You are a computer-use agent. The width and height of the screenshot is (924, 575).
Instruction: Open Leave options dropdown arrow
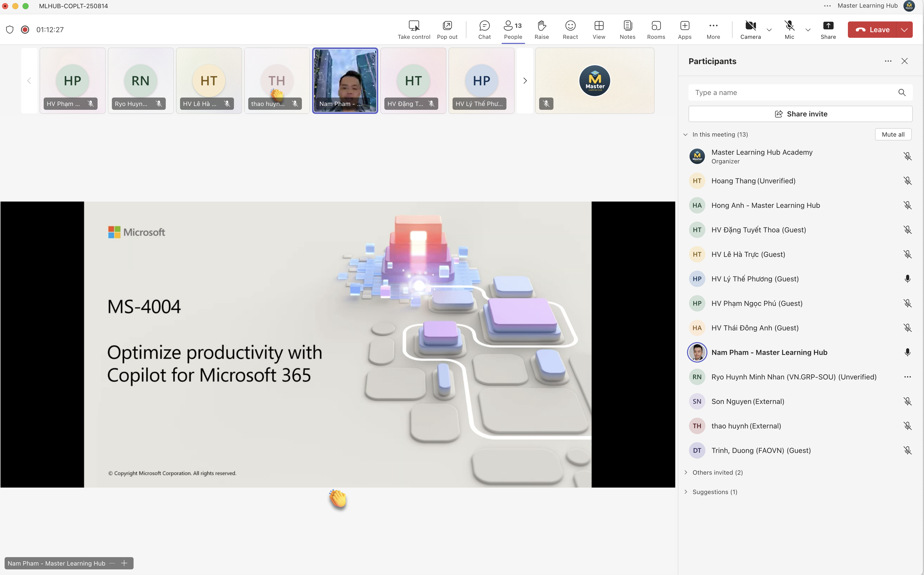(904, 30)
